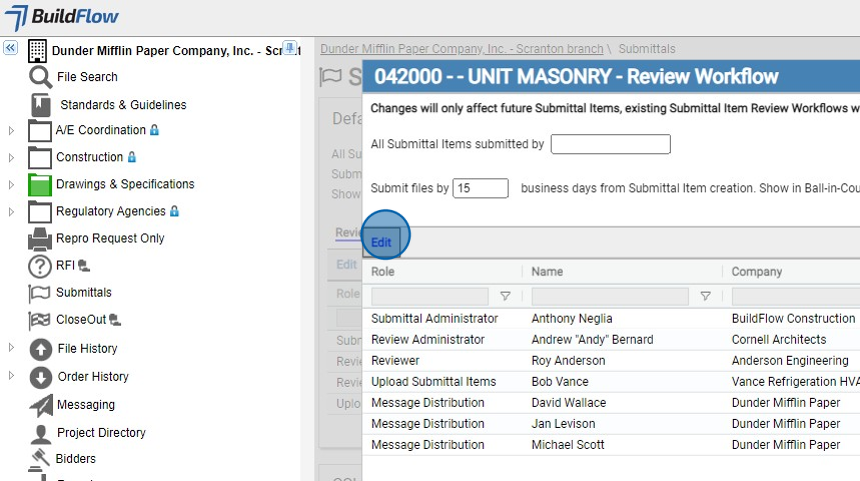Collapse the sidebar with double-chevron icon

click(10, 48)
